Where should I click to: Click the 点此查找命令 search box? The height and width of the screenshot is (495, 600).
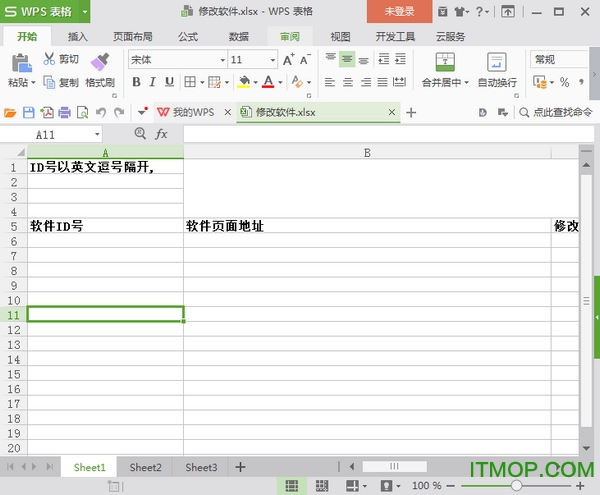[555, 112]
